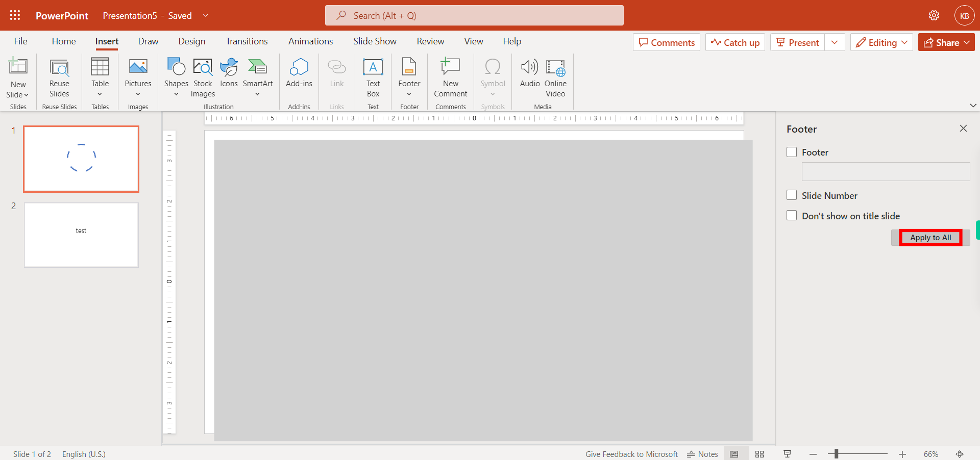Select slide 1 thumbnail
980x460 pixels.
(81, 159)
